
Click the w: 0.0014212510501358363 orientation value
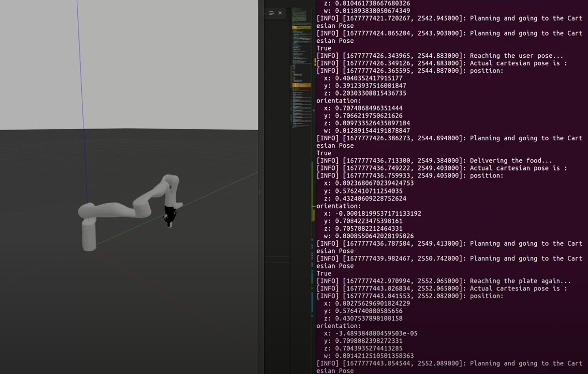368,356
